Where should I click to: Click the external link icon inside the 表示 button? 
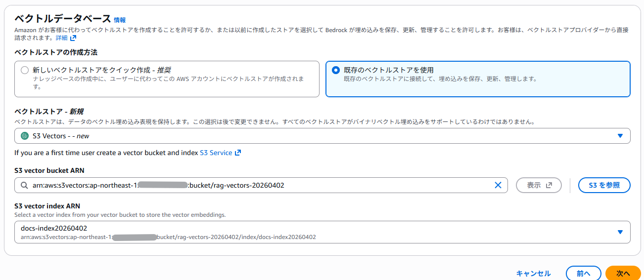[549, 186]
